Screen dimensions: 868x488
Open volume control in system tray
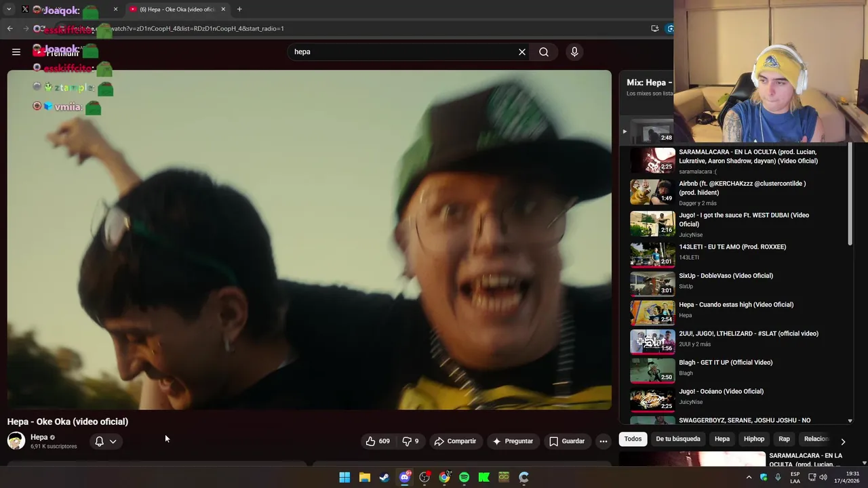[x=823, y=477]
